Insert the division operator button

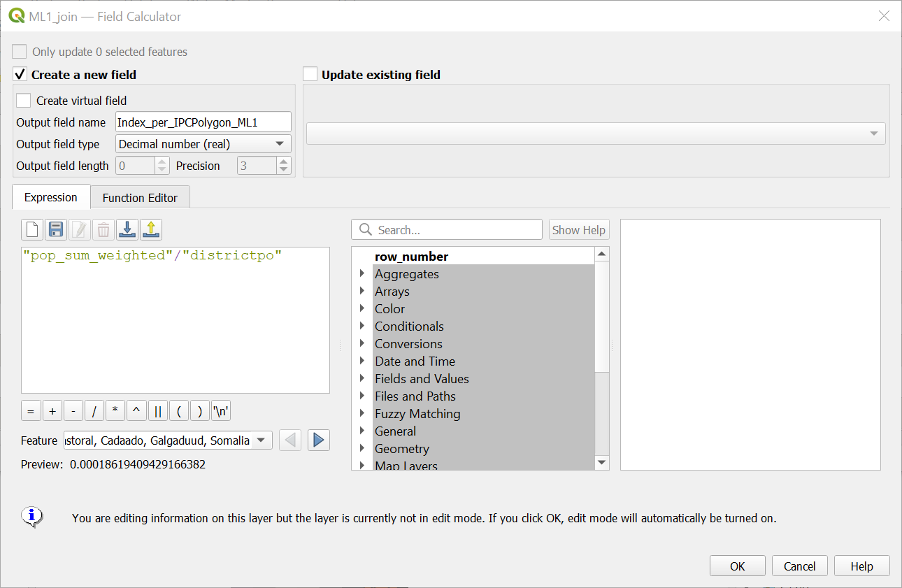click(94, 411)
